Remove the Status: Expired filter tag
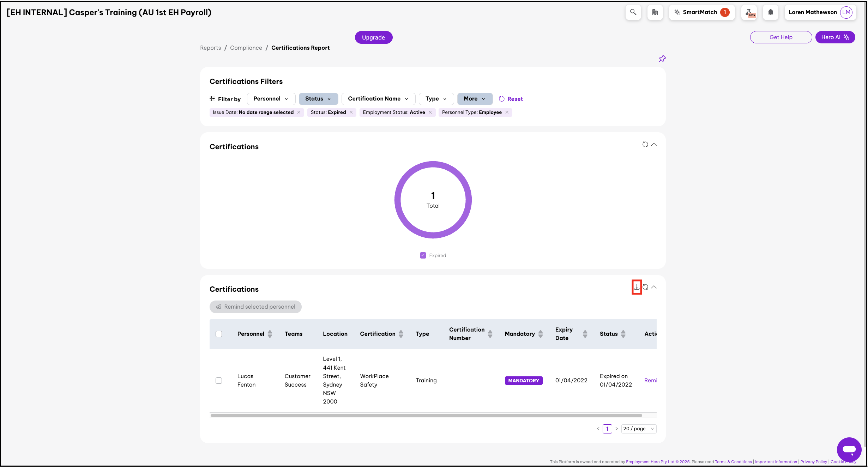The width and height of the screenshot is (868, 467). point(351,113)
